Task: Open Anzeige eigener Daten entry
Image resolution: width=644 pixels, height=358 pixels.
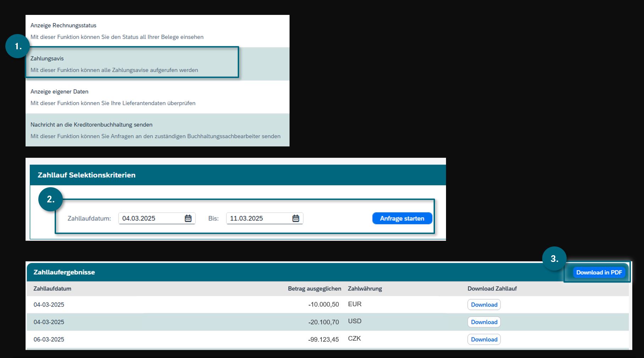Action: (x=59, y=91)
